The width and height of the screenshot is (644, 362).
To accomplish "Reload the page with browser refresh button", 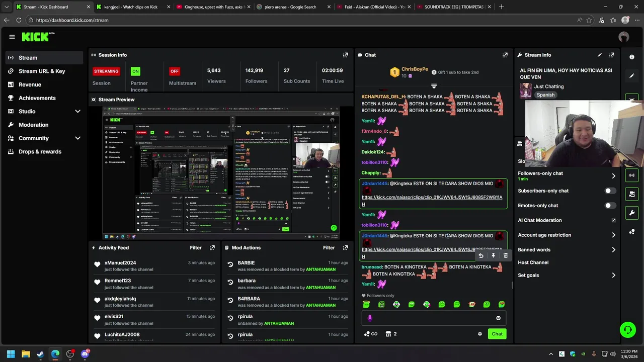I will (19, 20).
